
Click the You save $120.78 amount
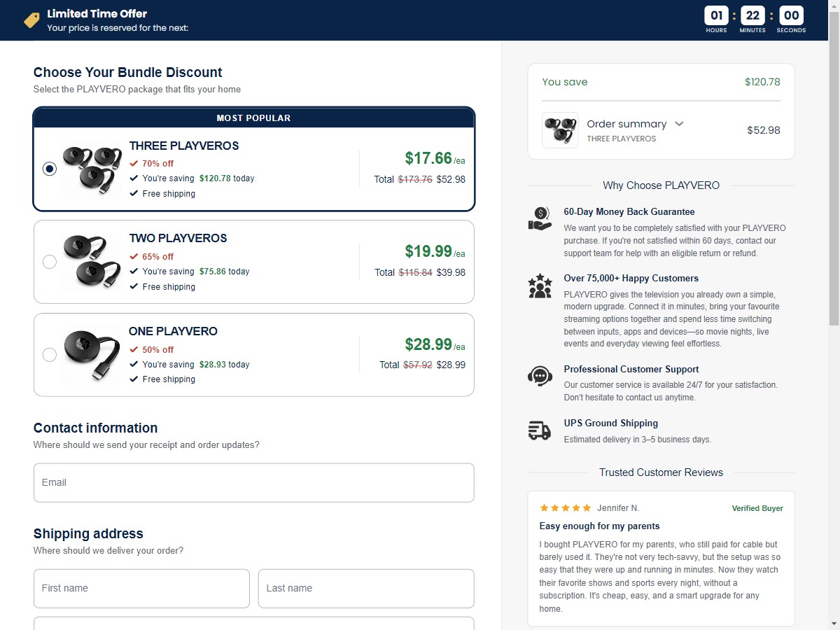[x=762, y=82]
